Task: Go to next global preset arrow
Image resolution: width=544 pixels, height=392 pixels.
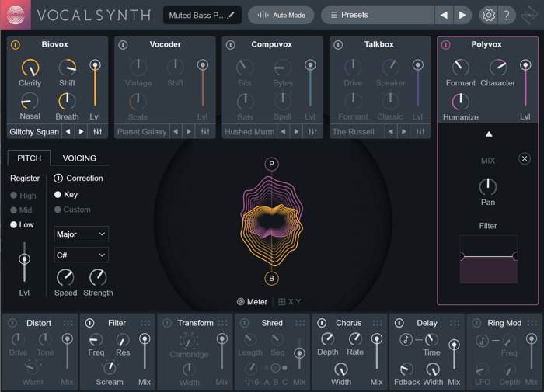Action: click(x=462, y=16)
